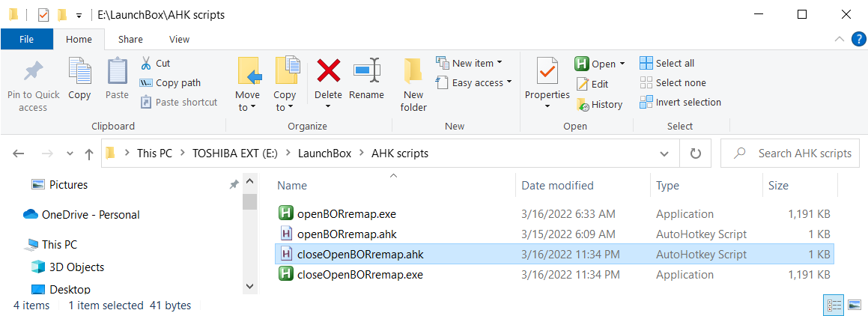This screenshot has width=868, height=316.
Task: Expand address bar previous locations chevron
Action: (x=664, y=154)
